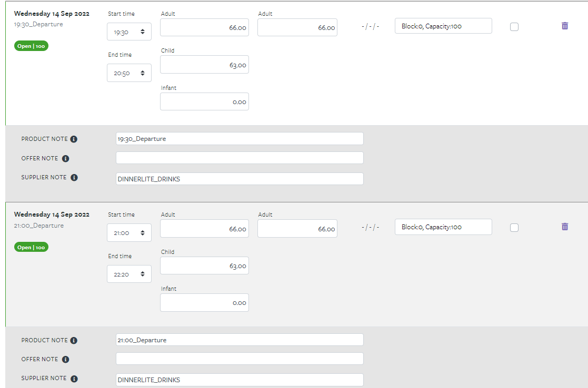Screen dimensions: 588x388
Task: Open the 19:30 start time stepper
Action: pyautogui.click(x=143, y=32)
